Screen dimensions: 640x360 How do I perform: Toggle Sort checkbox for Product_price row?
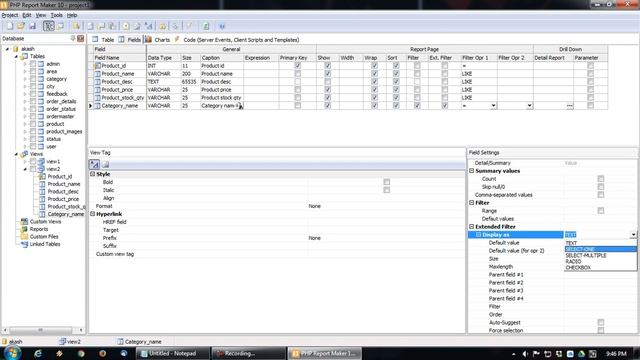(396, 90)
